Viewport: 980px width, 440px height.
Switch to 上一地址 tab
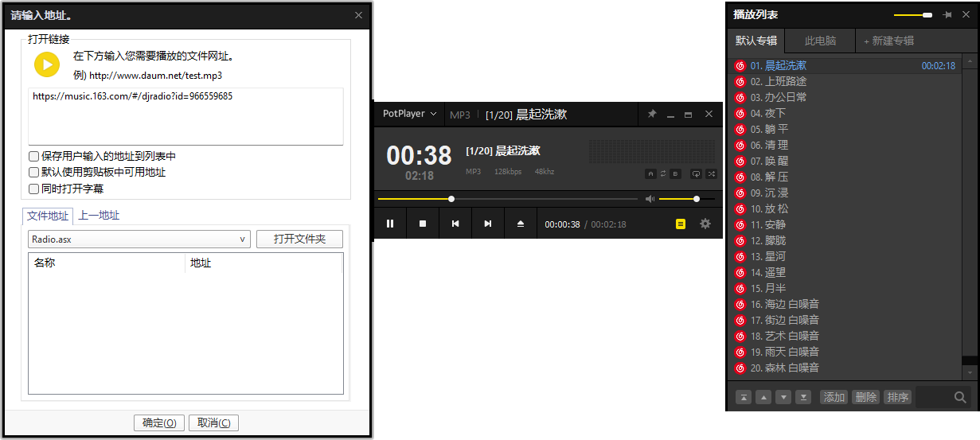coord(99,216)
